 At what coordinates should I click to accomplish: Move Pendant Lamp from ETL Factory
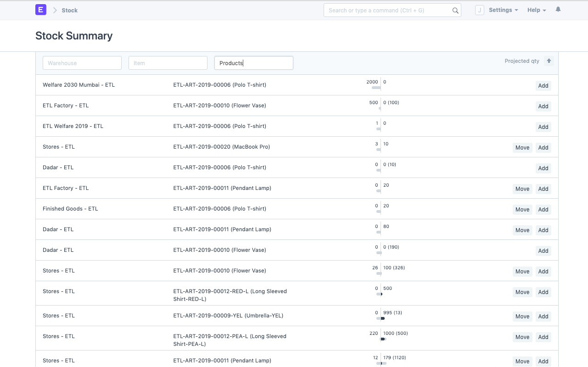pos(522,189)
